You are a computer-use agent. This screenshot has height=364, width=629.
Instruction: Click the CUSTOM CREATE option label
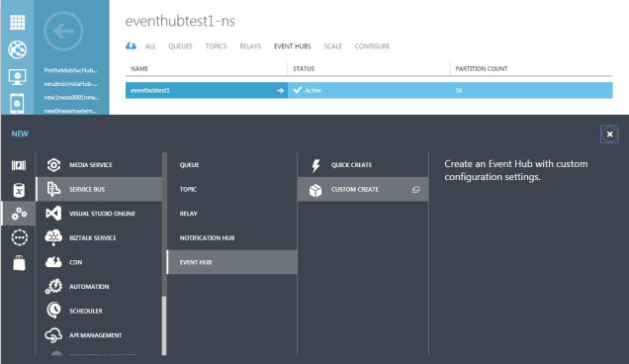(355, 190)
